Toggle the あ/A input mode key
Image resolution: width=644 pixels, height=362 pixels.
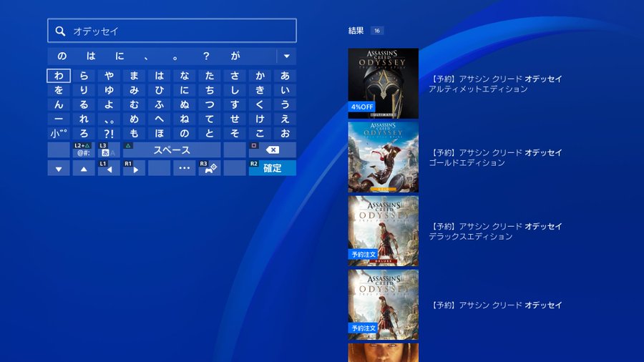pos(109,150)
